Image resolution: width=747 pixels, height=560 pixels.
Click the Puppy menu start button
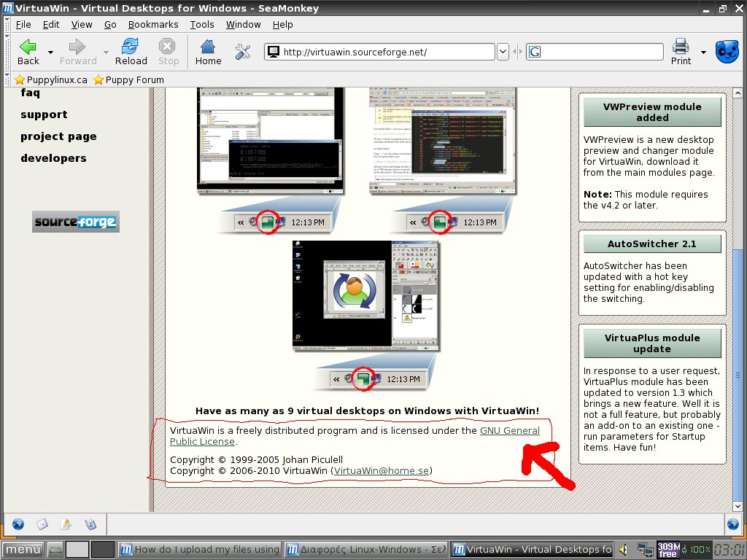22,550
